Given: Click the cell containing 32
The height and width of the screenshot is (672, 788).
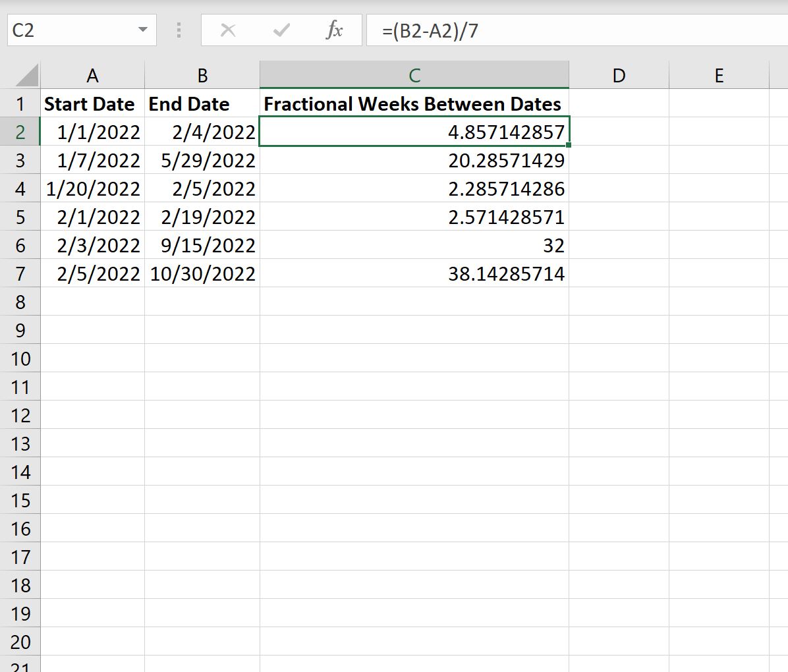Looking at the screenshot, I should pos(461,244).
